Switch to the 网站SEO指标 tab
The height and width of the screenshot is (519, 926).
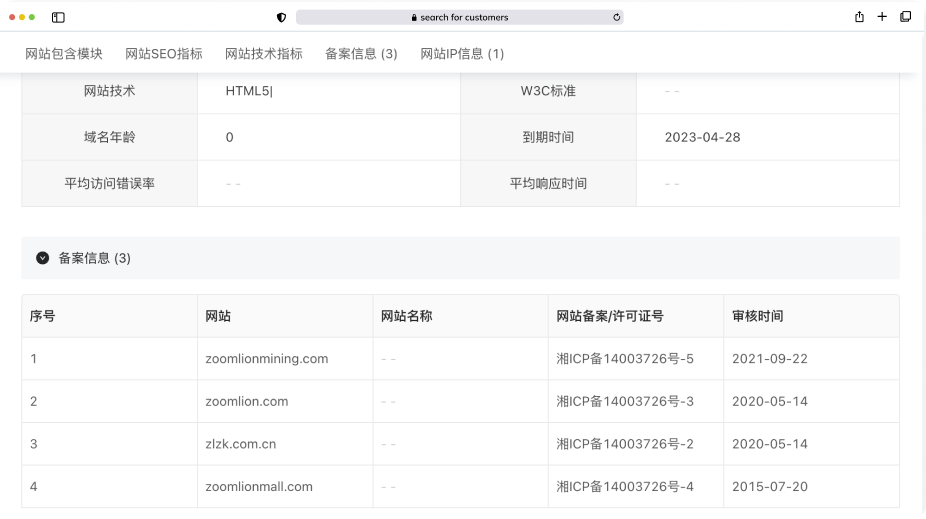point(164,54)
